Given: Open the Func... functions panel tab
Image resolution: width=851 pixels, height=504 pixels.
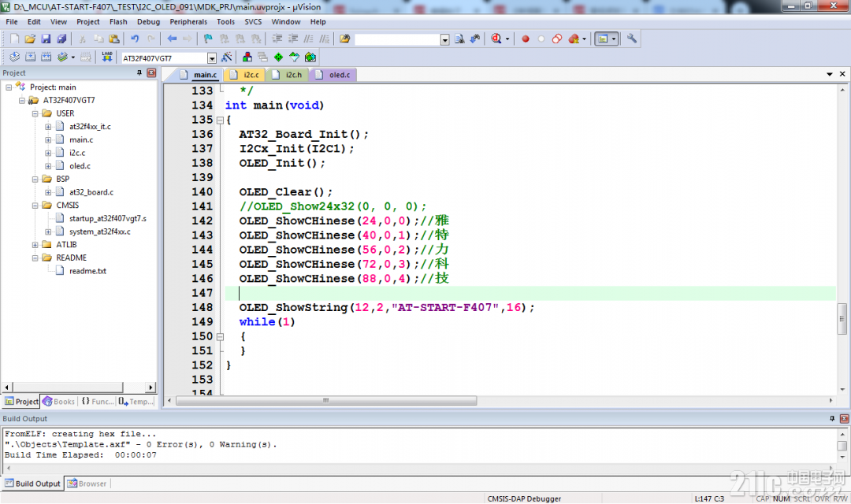Looking at the screenshot, I should 98,402.
